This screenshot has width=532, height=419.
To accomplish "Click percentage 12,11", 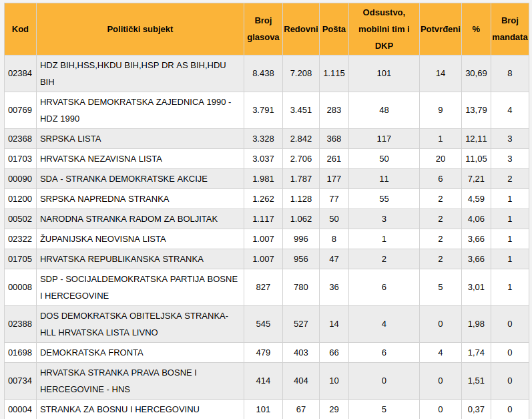I will point(476,138).
